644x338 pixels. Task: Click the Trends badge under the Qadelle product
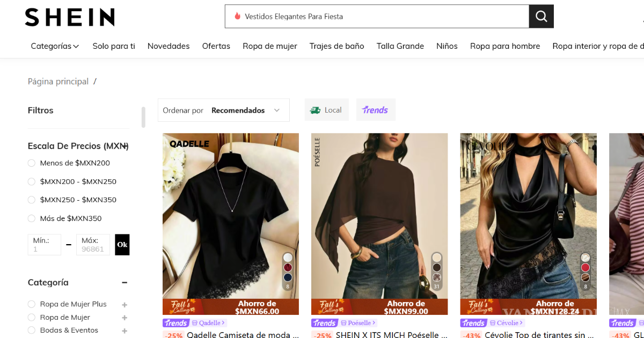coord(176,323)
